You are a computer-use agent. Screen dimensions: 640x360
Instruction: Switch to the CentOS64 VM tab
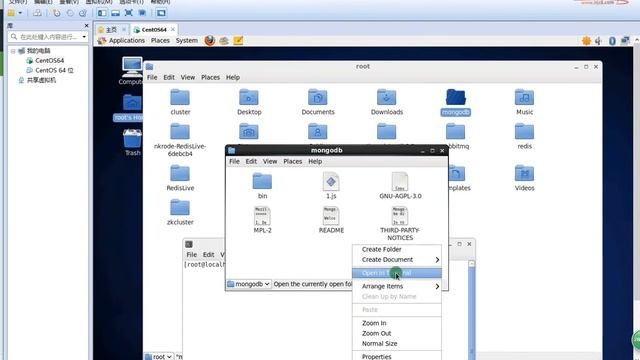tap(154, 29)
